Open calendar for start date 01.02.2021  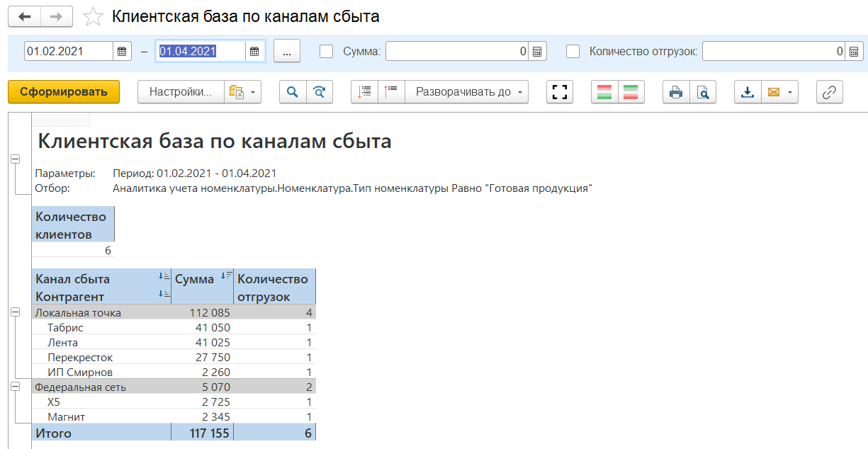pos(122,51)
